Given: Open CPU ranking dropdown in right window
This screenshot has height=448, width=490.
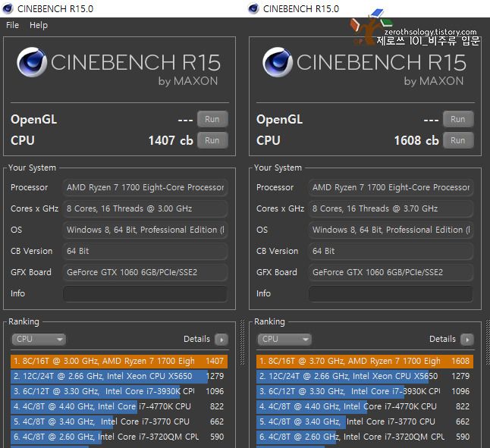Looking at the screenshot, I should (284, 339).
